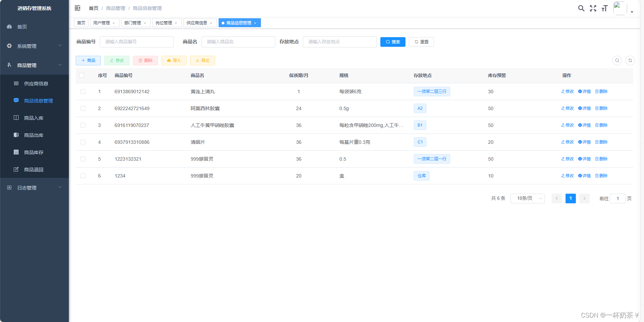The height and width of the screenshot is (322, 644).
Task: Refresh the table round icon
Action: [x=630, y=61]
